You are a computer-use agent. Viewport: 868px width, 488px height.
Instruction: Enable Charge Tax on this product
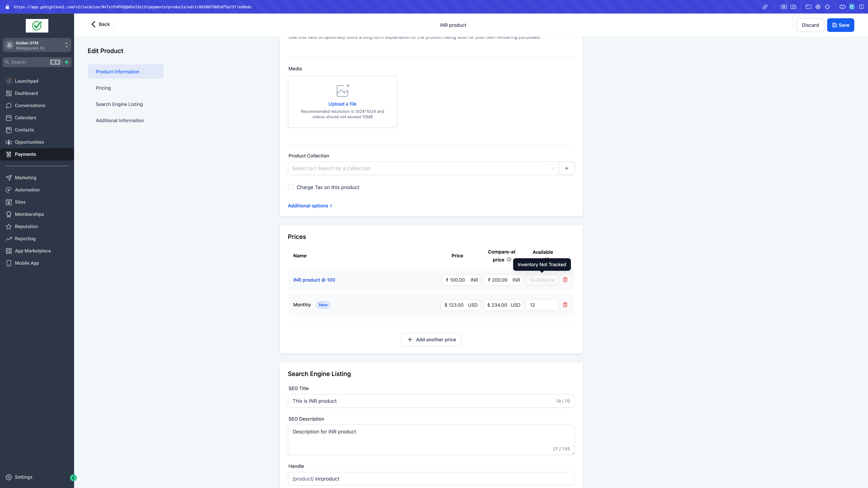291,187
